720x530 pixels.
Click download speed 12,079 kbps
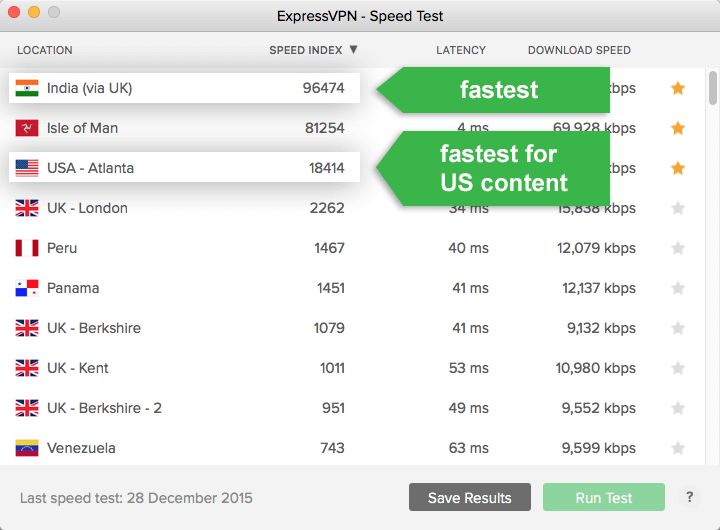coord(596,248)
